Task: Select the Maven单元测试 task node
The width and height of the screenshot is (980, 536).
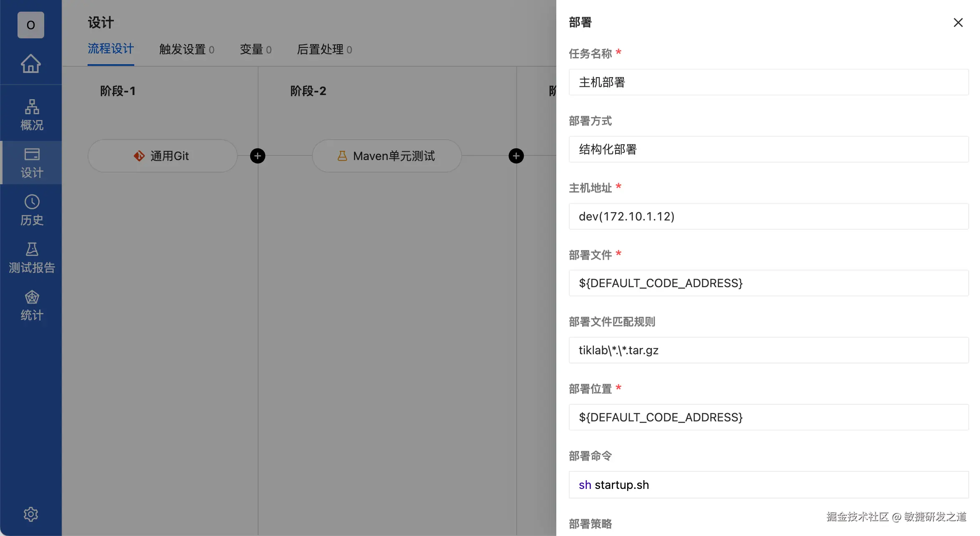Action: [387, 156]
